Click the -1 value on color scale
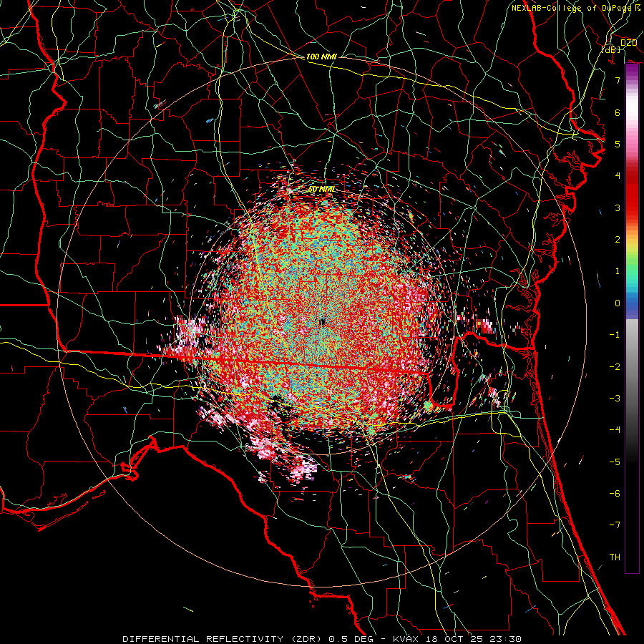 coord(615,335)
